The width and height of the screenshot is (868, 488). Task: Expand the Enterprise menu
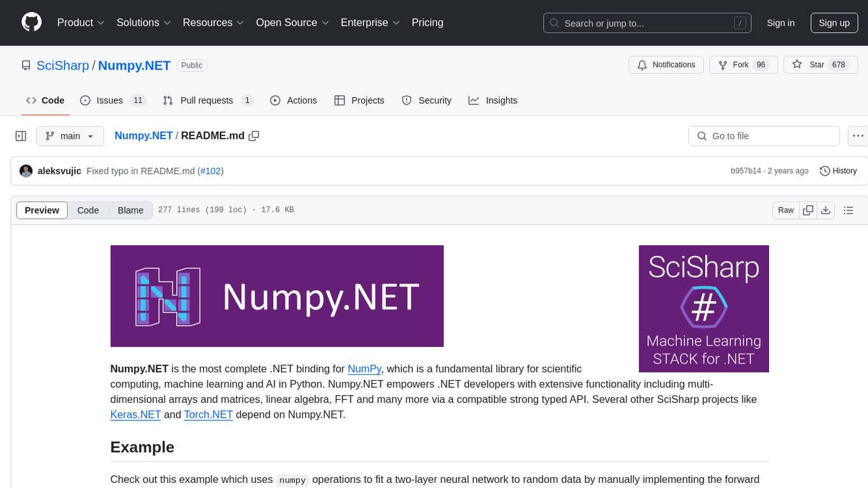(370, 22)
